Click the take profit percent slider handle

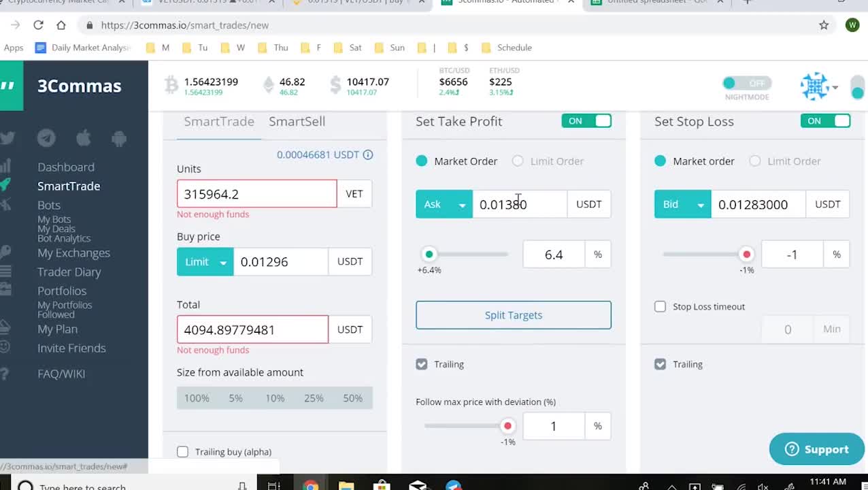pyautogui.click(x=429, y=255)
